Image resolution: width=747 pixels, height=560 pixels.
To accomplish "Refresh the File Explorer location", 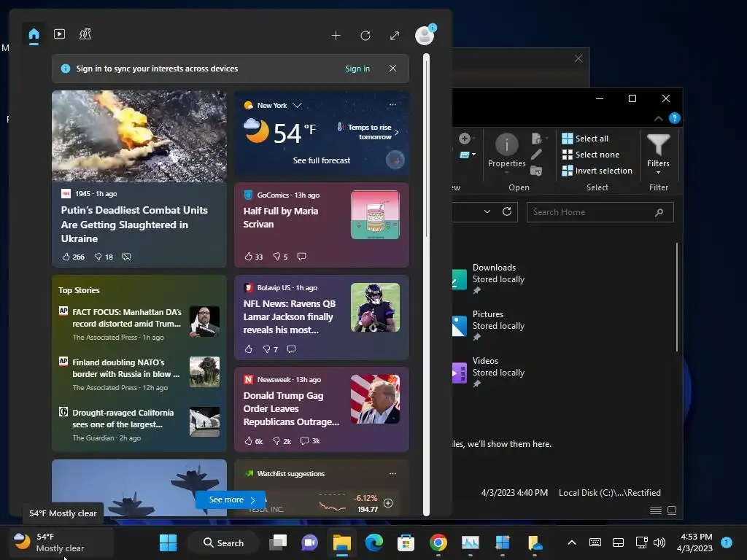I will click(x=507, y=211).
